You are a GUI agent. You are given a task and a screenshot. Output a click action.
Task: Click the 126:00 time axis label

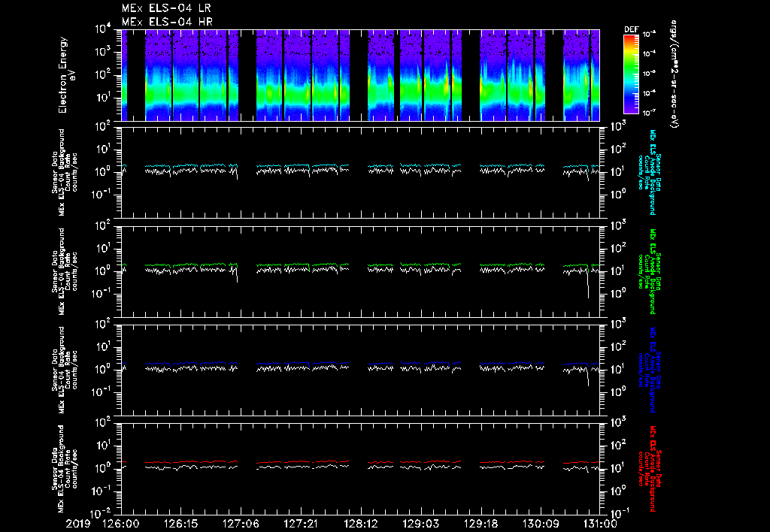click(121, 523)
